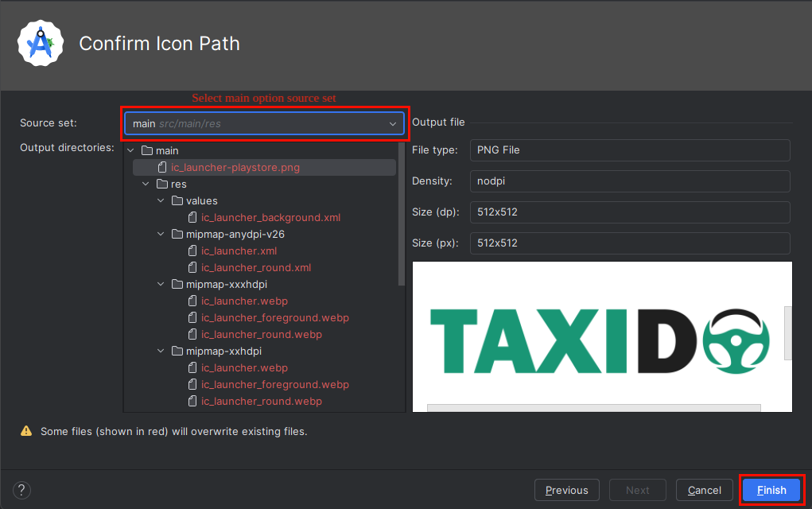Click the res folder icon
The width and height of the screenshot is (812, 509).
[162, 185]
